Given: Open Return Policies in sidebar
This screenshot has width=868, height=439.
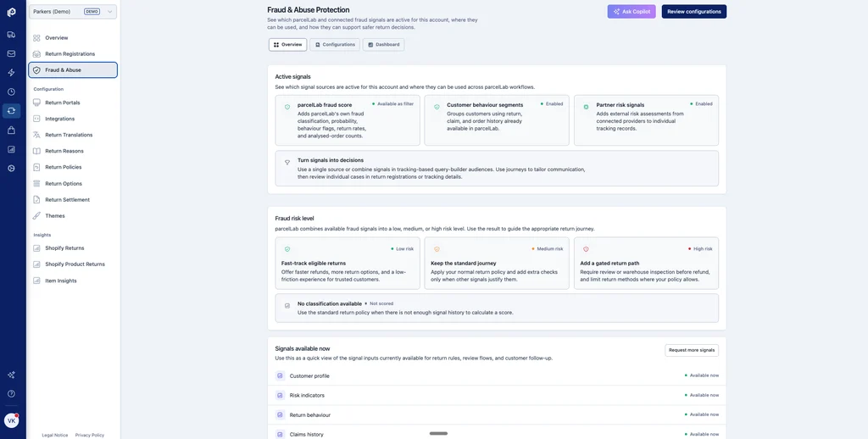Looking at the screenshot, I should 73,167.
